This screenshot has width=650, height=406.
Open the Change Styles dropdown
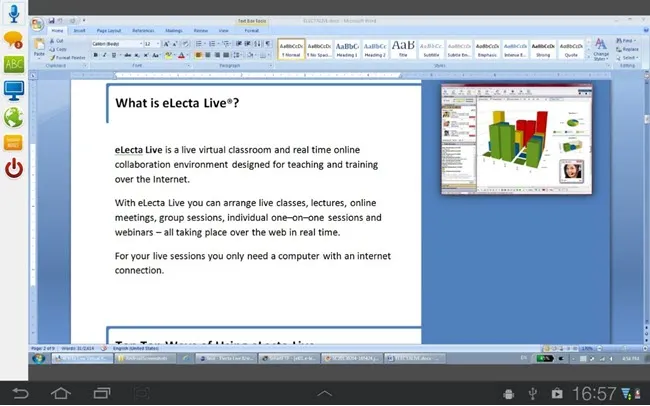600,49
